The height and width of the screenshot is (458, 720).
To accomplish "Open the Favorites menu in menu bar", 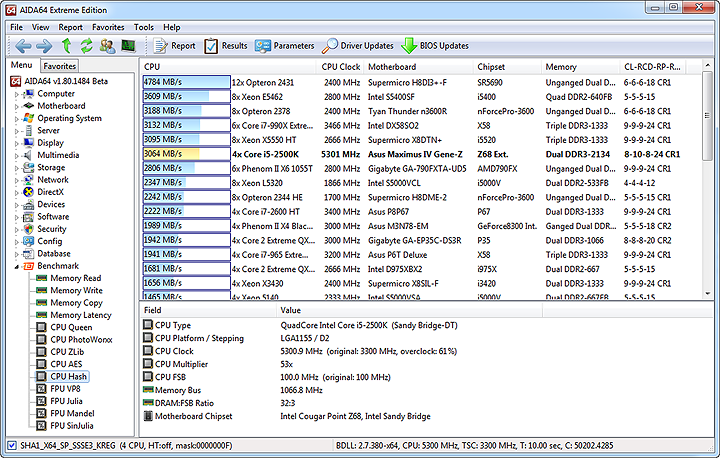I will click(x=108, y=27).
